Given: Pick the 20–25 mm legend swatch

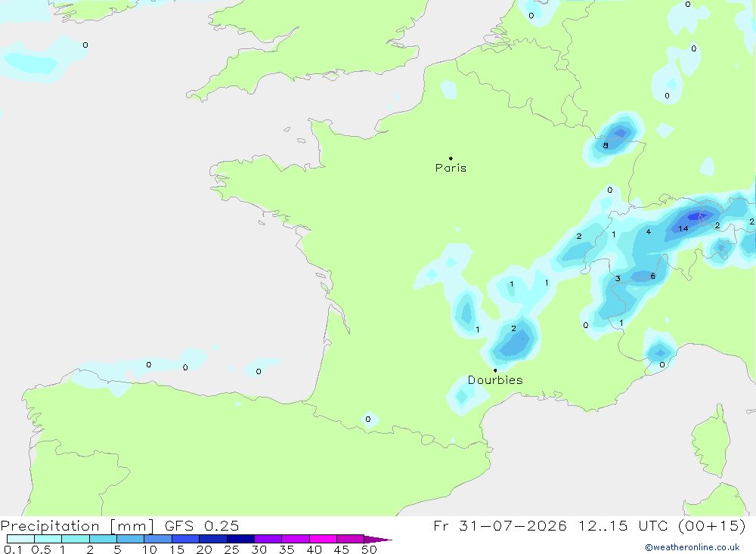Looking at the screenshot, I should tap(213, 539).
